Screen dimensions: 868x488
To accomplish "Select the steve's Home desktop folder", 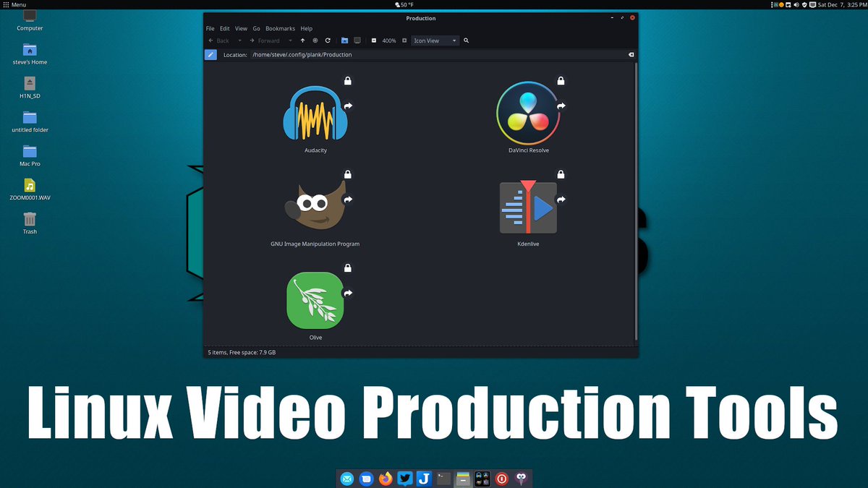I will point(30,53).
